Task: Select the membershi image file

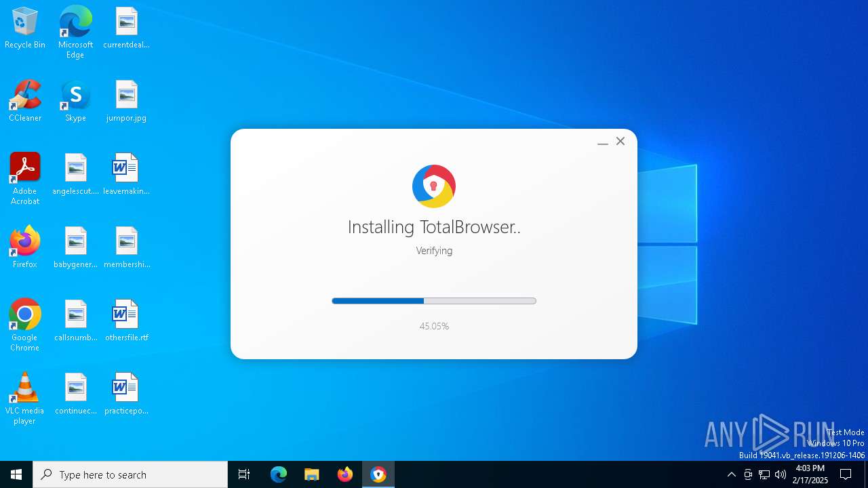Action: pyautogui.click(x=126, y=248)
